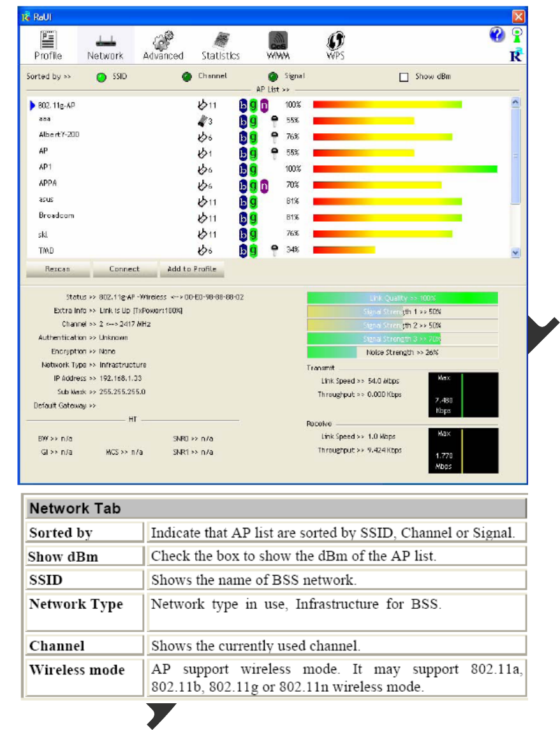Click the Add to Profile button
Screen dimensions: 560x730
click(192, 269)
